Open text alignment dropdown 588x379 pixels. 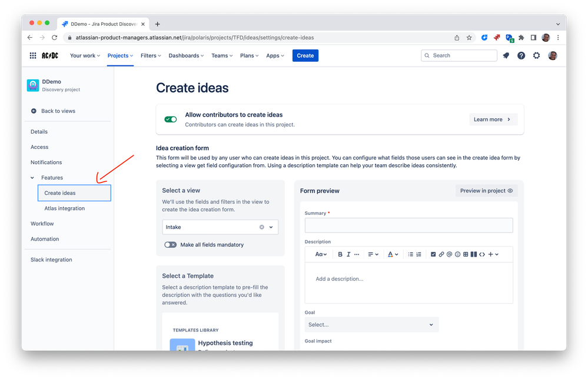pos(373,254)
